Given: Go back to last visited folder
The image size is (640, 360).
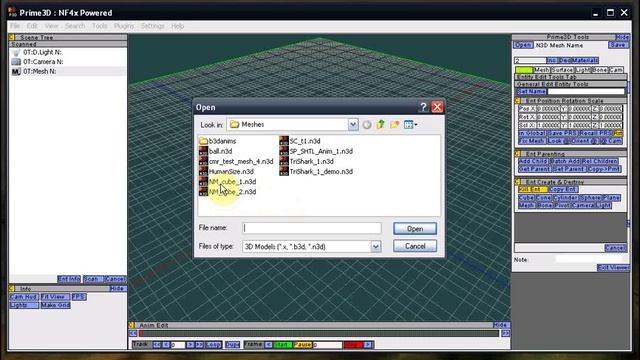Looking at the screenshot, I should (367, 124).
